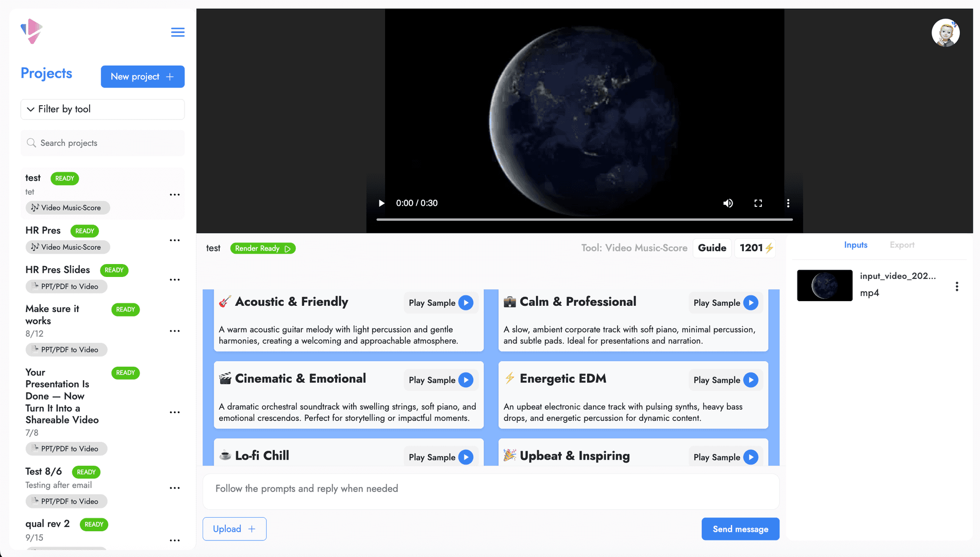Screen dimensions: 980x557
Task: Open the video player's more options menu
Action: (788, 203)
